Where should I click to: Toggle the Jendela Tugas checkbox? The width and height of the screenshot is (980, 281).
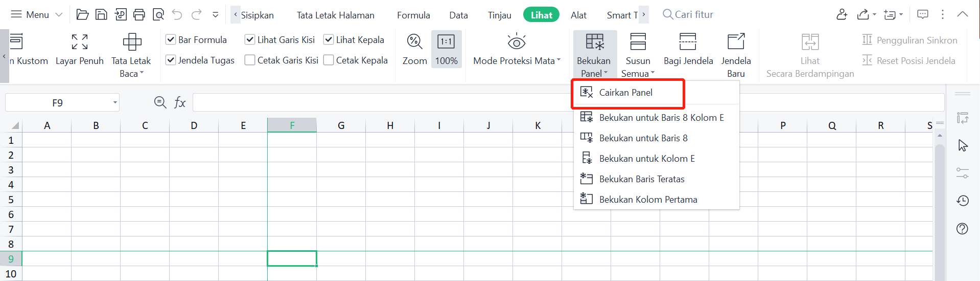coord(171,60)
